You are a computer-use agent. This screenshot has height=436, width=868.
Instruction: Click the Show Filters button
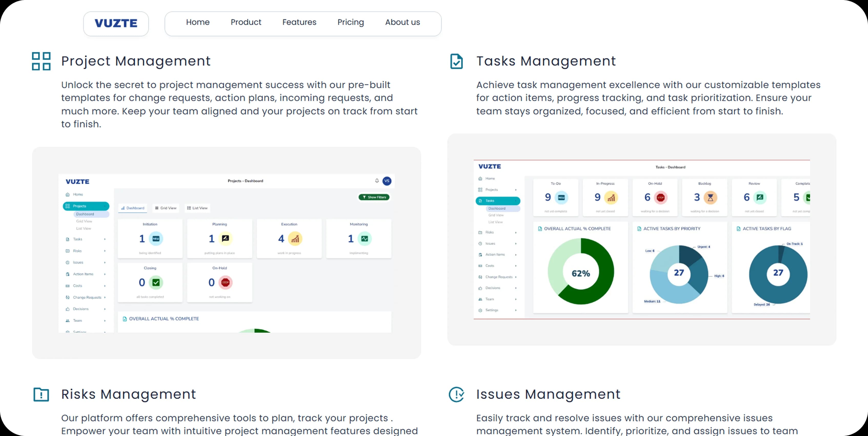coord(374,197)
